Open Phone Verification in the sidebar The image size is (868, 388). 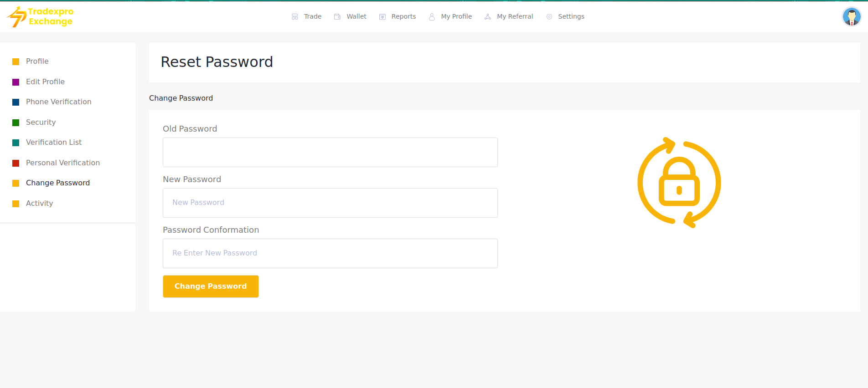coord(58,102)
